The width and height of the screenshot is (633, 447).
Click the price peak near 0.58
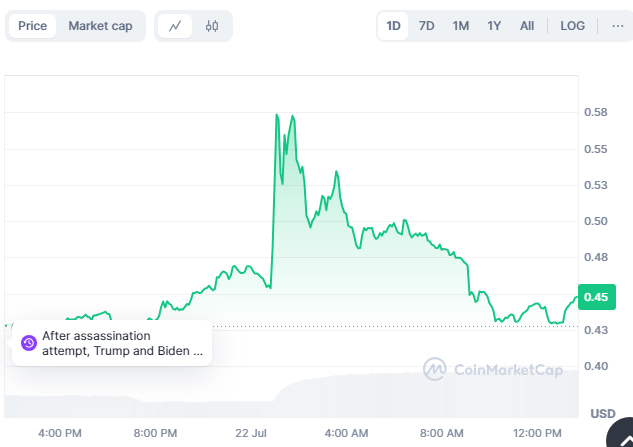276,116
